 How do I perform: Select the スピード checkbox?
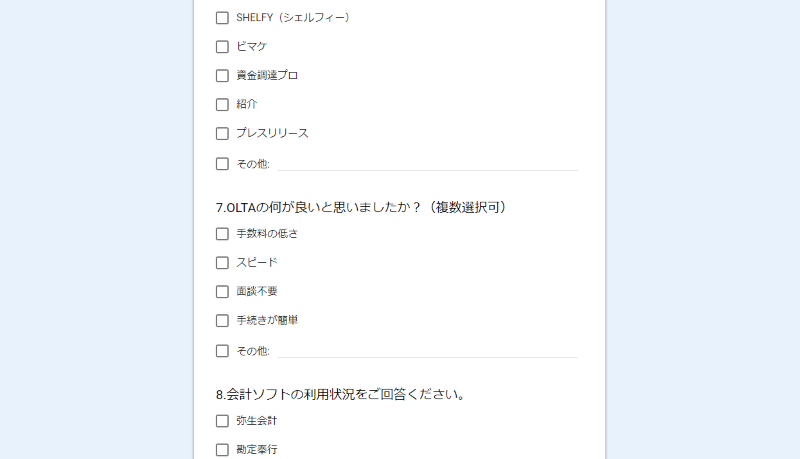tap(222, 263)
